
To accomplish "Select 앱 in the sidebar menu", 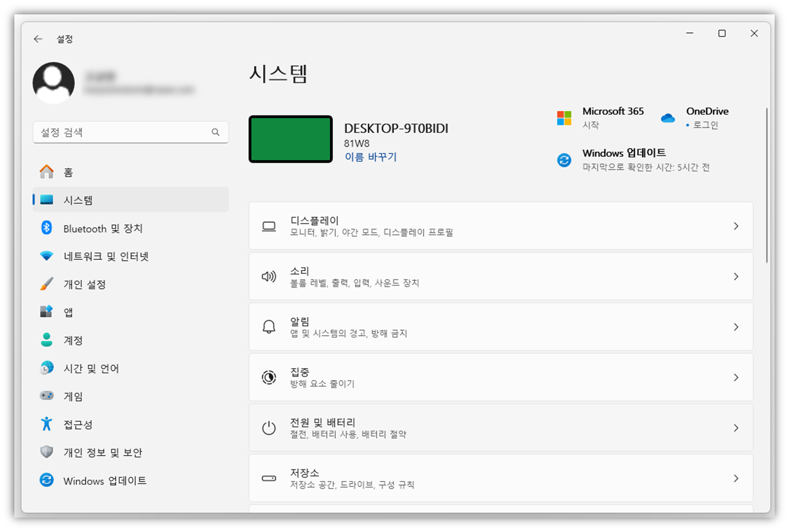I will coord(67,312).
